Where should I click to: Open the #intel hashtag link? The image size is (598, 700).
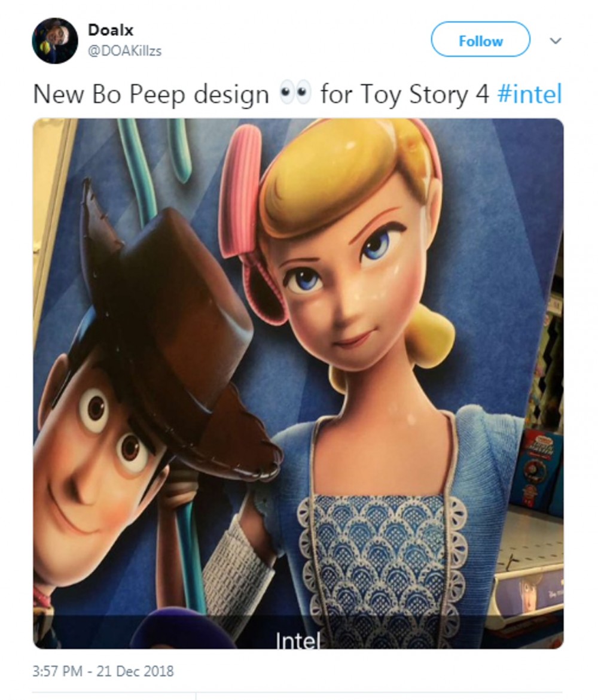(x=529, y=94)
